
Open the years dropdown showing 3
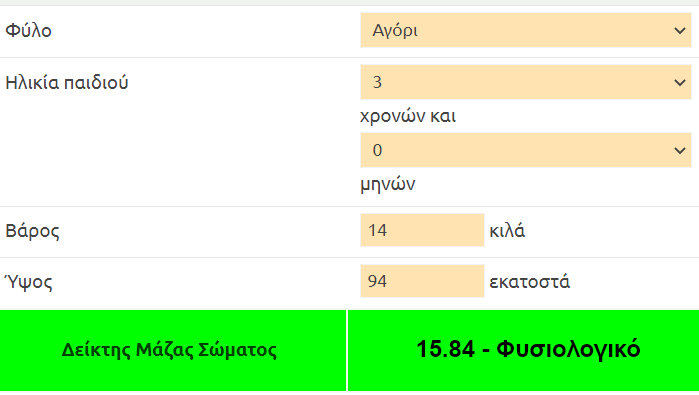tap(526, 82)
